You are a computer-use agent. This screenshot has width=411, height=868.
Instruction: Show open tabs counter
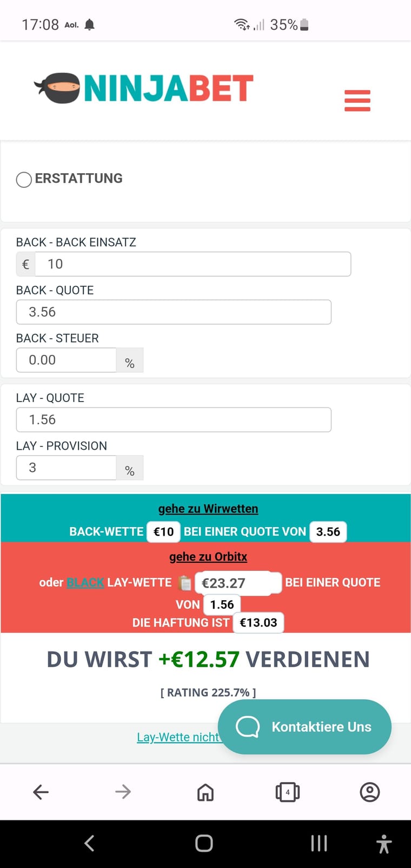pyautogui.click(x=288, y=792)
